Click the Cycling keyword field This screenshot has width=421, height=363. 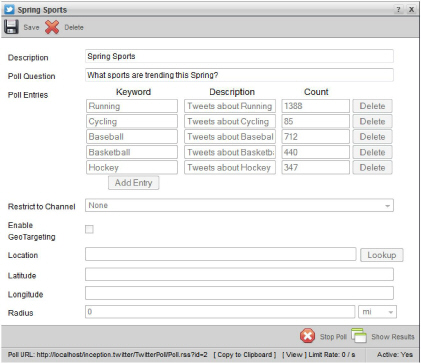coord(132,121)
